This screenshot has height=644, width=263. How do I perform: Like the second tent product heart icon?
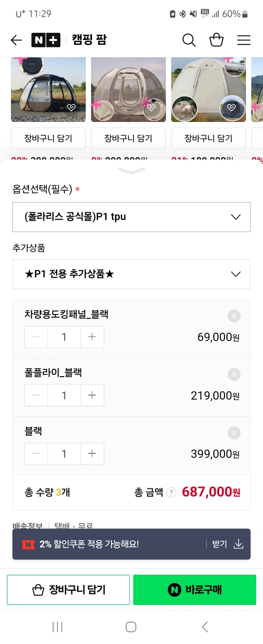(x=151, y=107)
